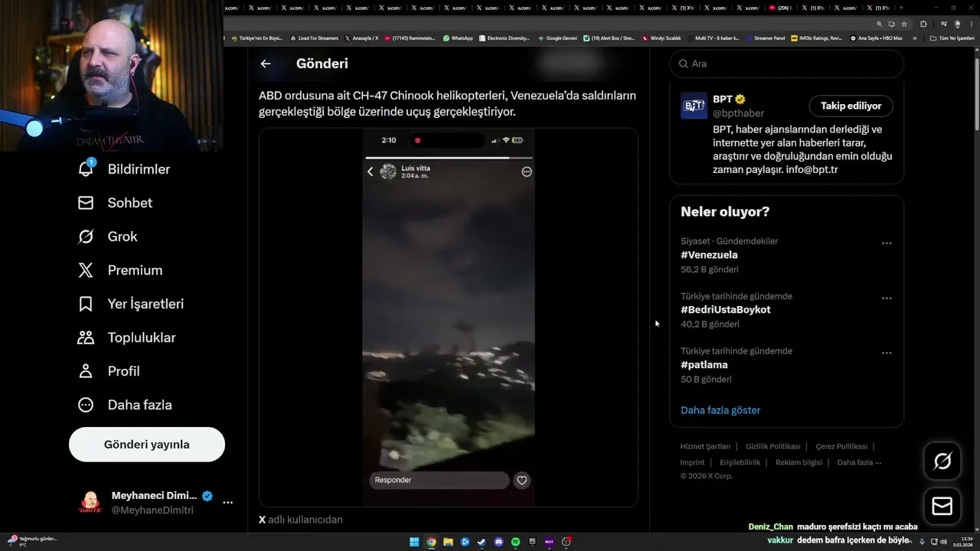Expand Daha fazla menu in sidebar
Viewport: 980px width, 551px height.
(x=125, y=405)
